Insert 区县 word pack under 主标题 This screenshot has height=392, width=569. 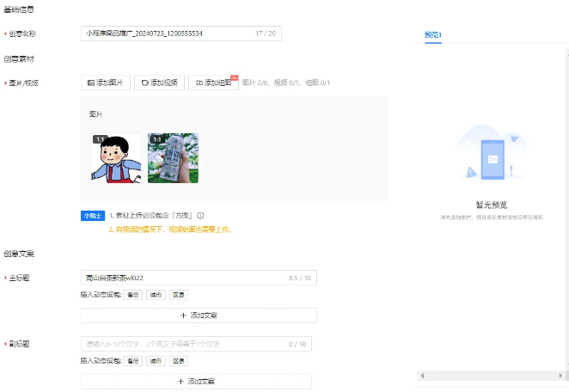[179, 295]
